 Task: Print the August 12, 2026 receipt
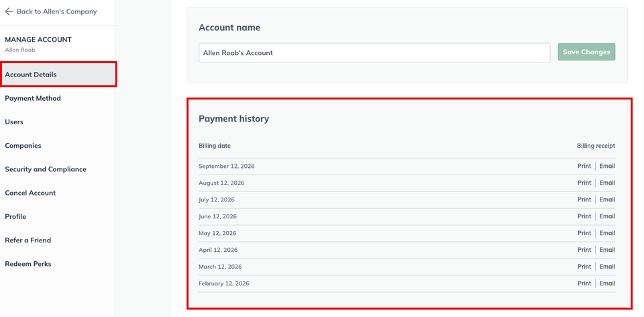tap(584, 183)
